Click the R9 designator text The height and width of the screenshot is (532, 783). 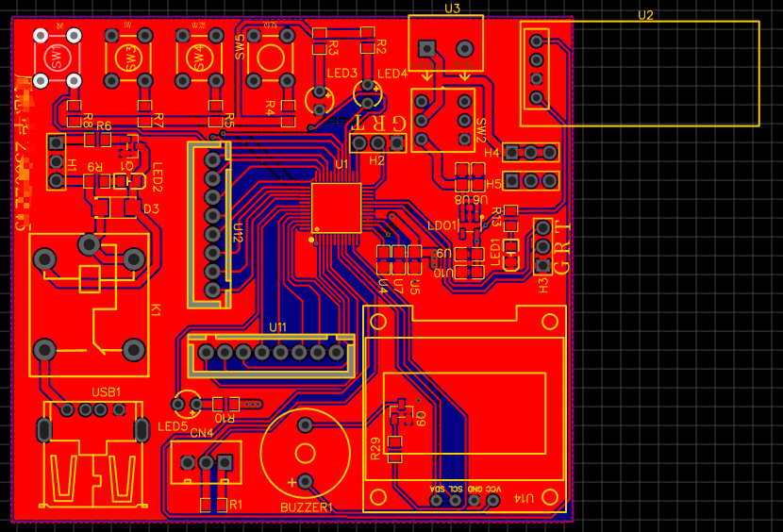point(95,167)
